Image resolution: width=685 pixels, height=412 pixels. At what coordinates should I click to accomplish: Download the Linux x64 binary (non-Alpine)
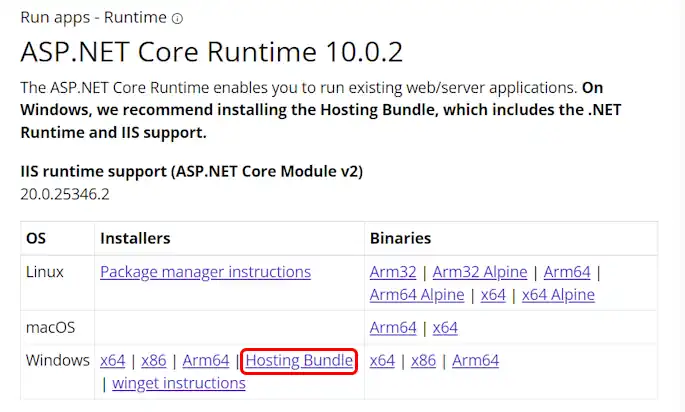coord(493,295)
